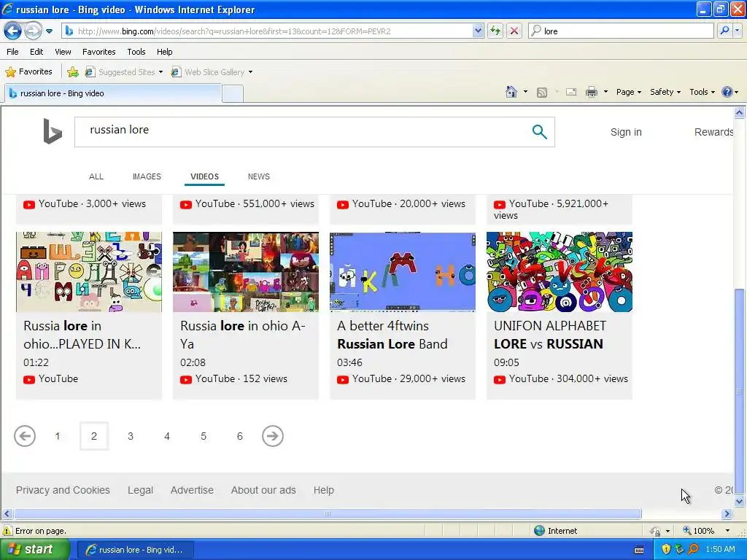
Task: Open the Advertise footer link
Action: pos(192,490)
